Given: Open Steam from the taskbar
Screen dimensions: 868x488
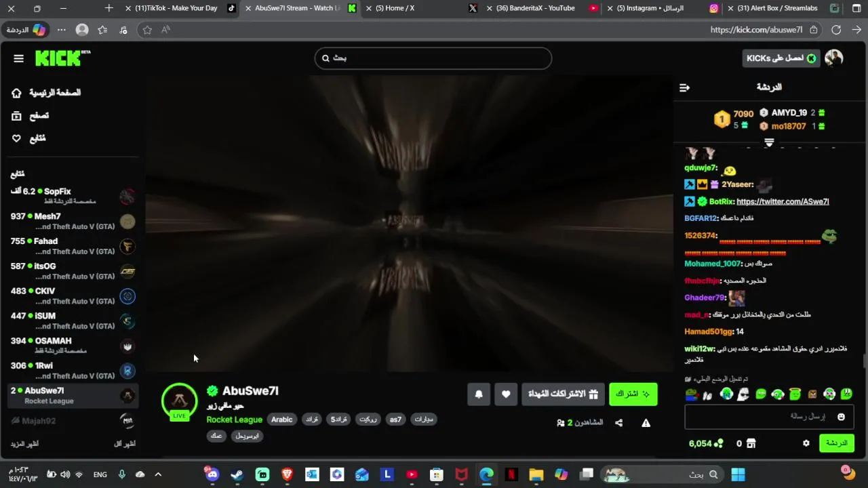Looking at the screenshot, I should 237,474.
